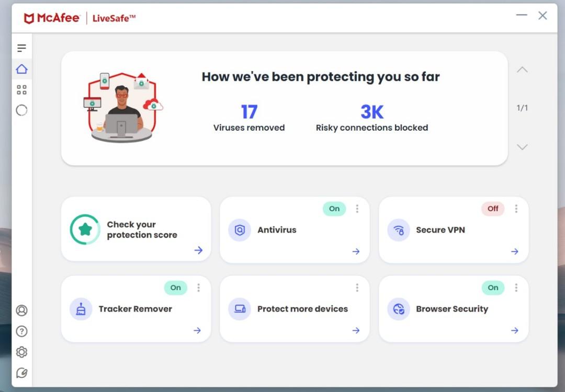The height and width of the screenshot is (392, 565).
Task: Open the Secure VPN card arrow
Action: (x=515, y=251)
